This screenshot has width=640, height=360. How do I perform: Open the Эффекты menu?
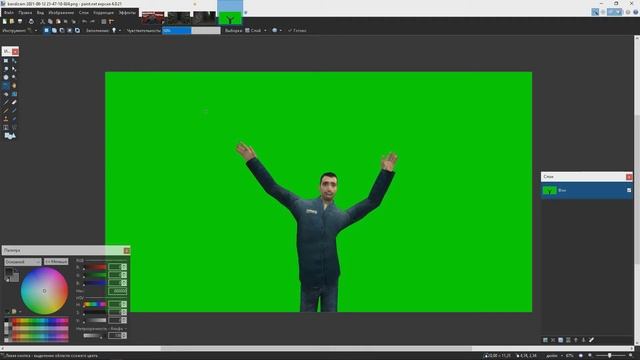(x=127, y=13)
